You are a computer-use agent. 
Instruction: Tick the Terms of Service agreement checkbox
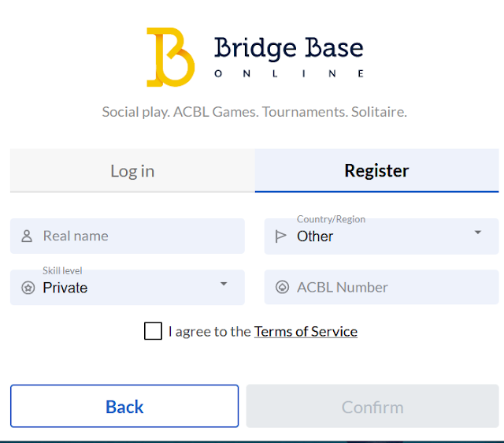coord(153,331)
